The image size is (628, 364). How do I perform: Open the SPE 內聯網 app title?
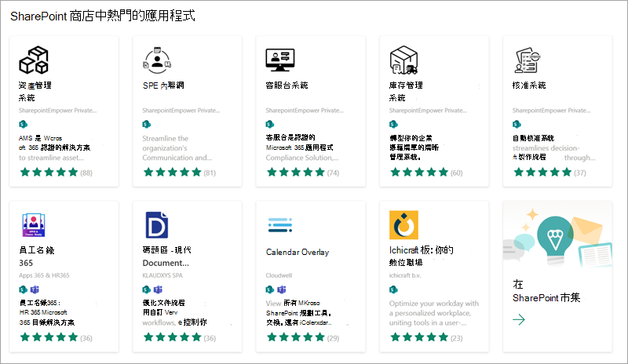tap(163, 86)
